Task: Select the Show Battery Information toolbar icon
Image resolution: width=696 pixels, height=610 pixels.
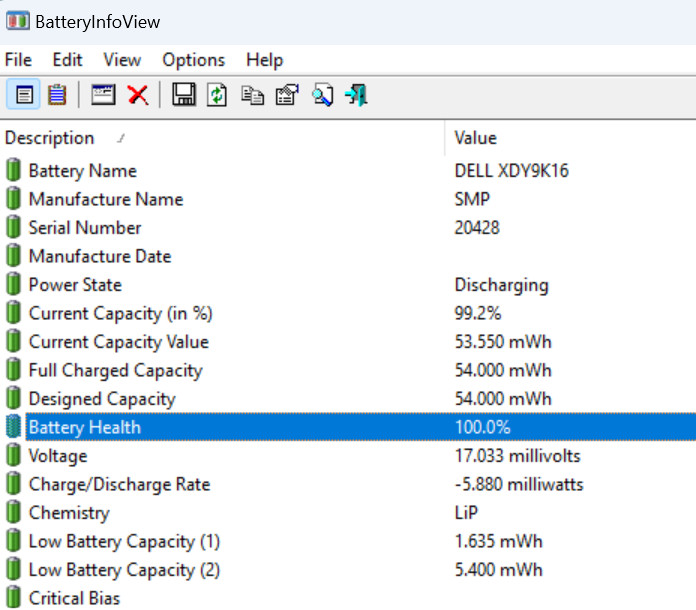Action: coord(24,95)
